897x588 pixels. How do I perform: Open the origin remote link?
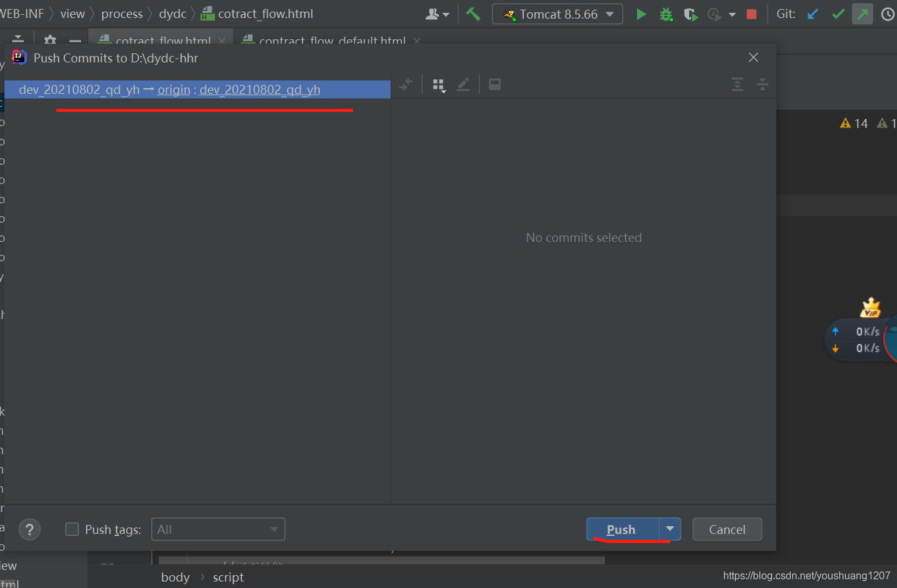(174, 89)
